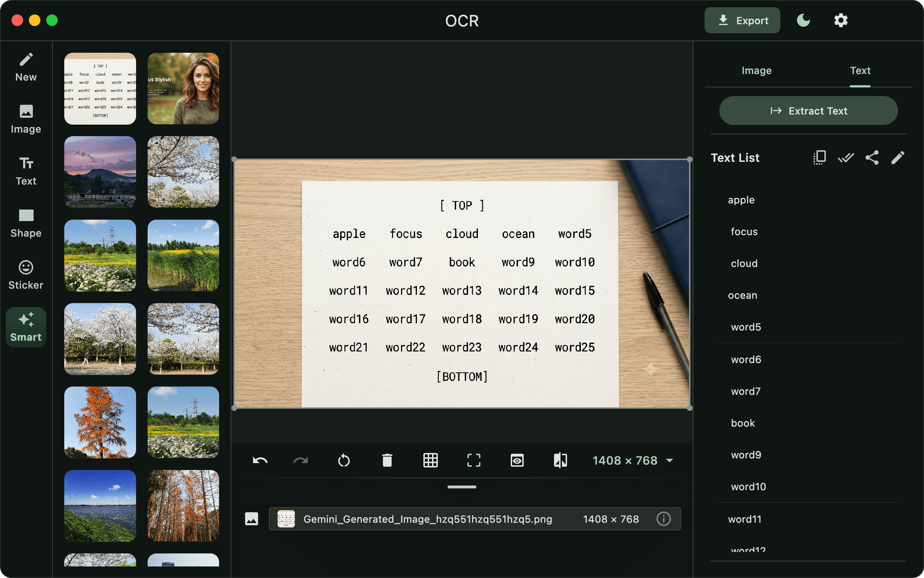Click the fit-to-screen frame icon
This screenshot has height=578, width=924.
pos(474,460)
